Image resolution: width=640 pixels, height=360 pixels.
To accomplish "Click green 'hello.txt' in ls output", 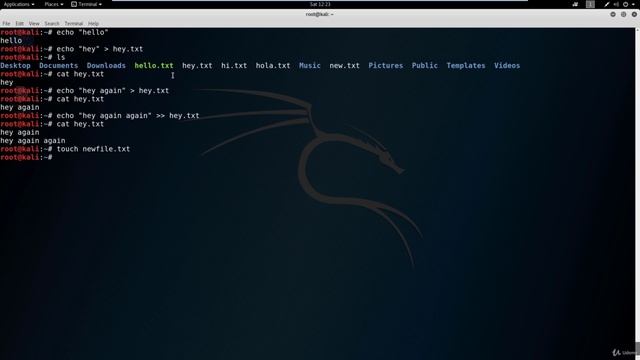I will point(154,66).
